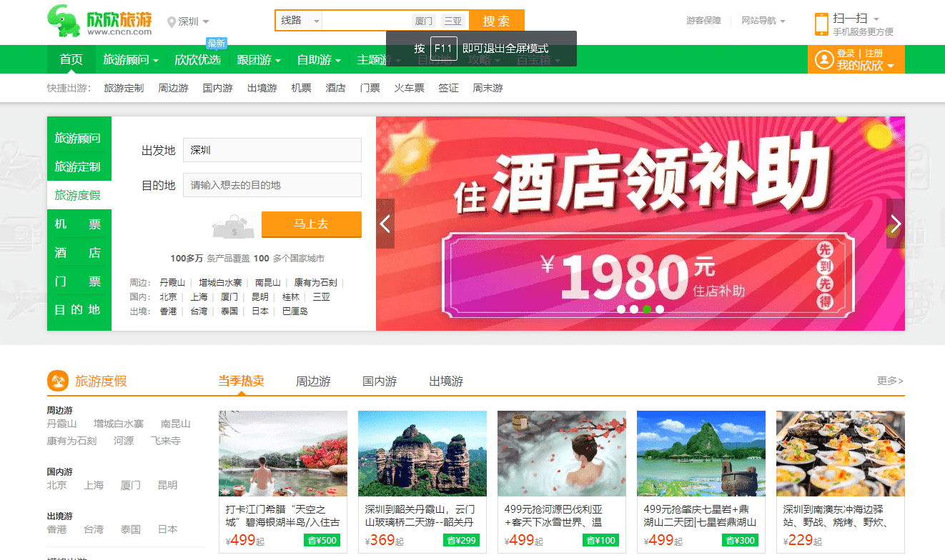Select 机票 in the left search panel

78,224
